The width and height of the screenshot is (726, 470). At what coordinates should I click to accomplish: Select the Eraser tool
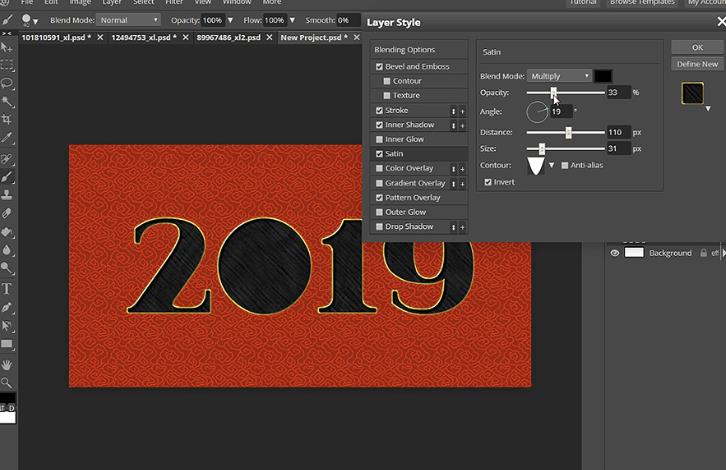click(x=6, y=213)
